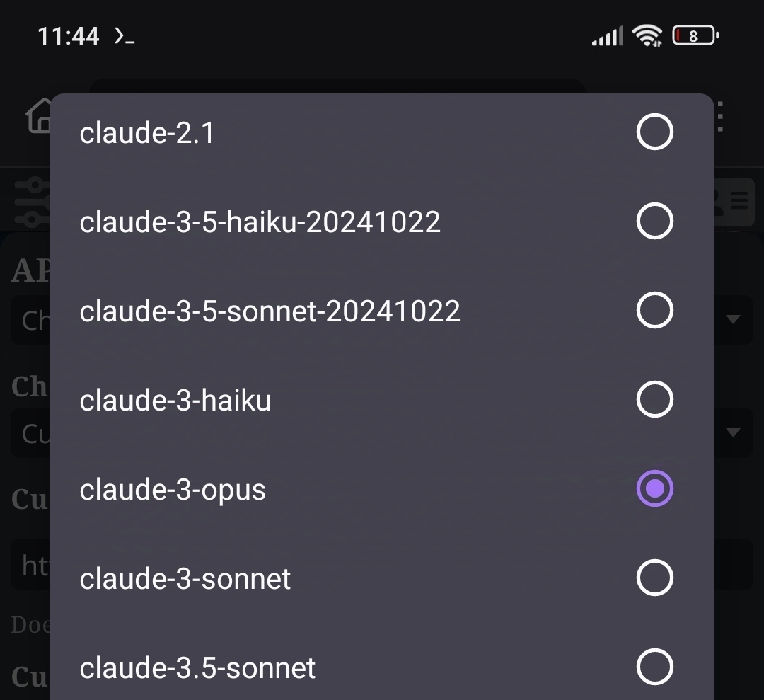Tap the claude-3-opus list entry text
The width and height of the screenshot is (764, 700).
(x=173, y=489)
